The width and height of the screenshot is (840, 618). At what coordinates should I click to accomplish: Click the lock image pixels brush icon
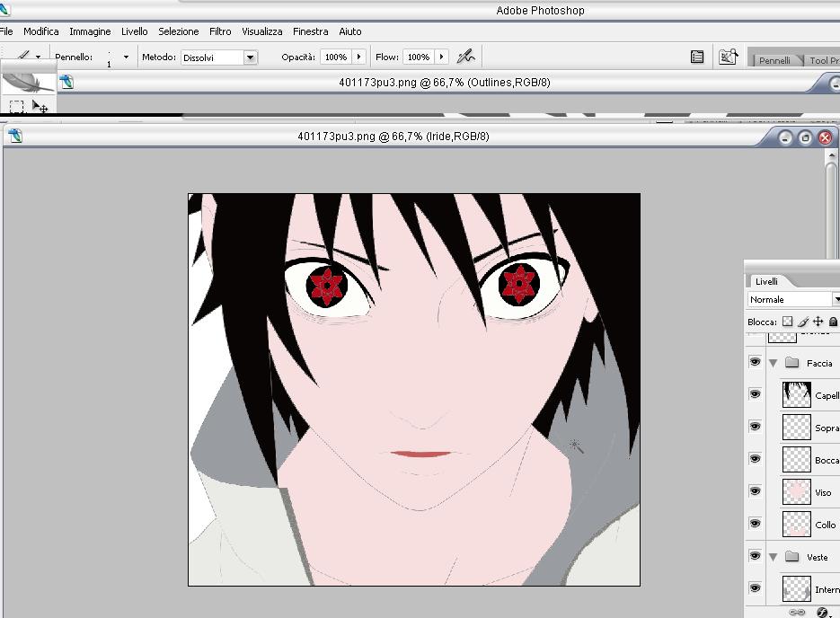(803, 322)
